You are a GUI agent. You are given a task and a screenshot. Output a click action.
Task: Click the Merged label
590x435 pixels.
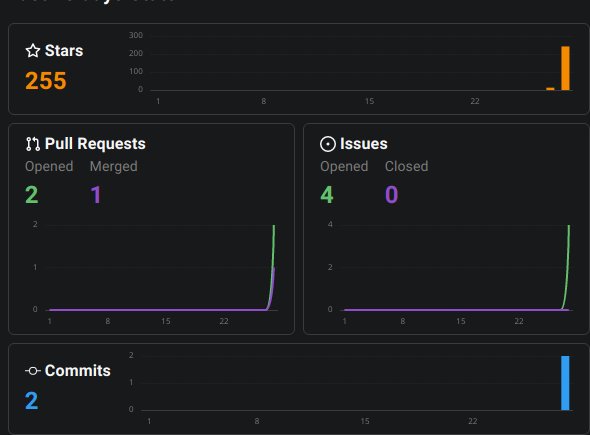coord(114,167)
